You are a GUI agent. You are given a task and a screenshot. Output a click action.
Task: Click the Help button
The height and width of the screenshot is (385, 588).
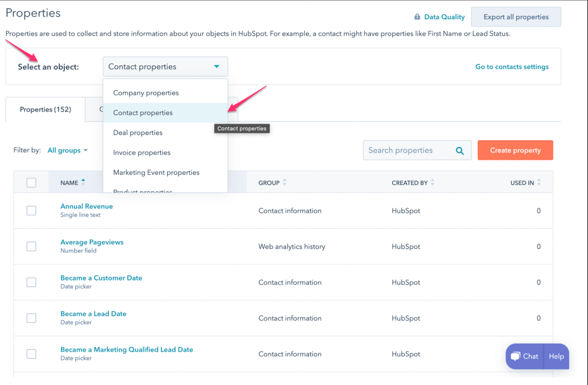(556, 356)
